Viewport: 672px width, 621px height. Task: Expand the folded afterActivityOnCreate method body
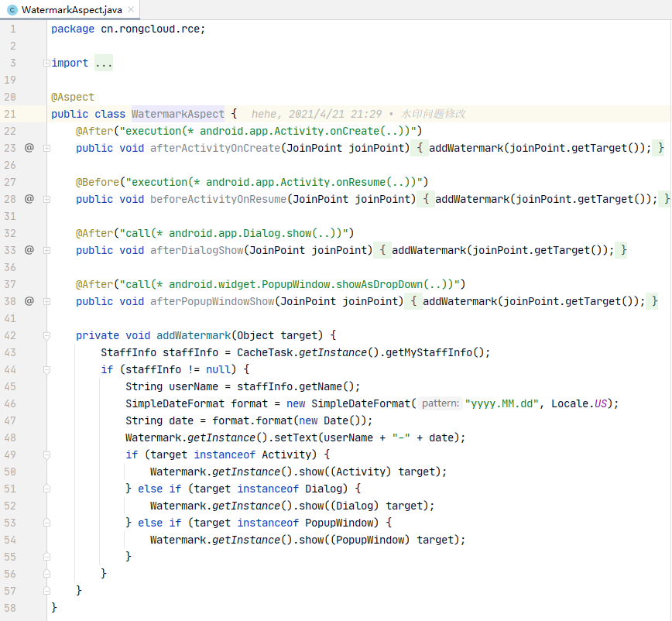click(x=46, y=149)
